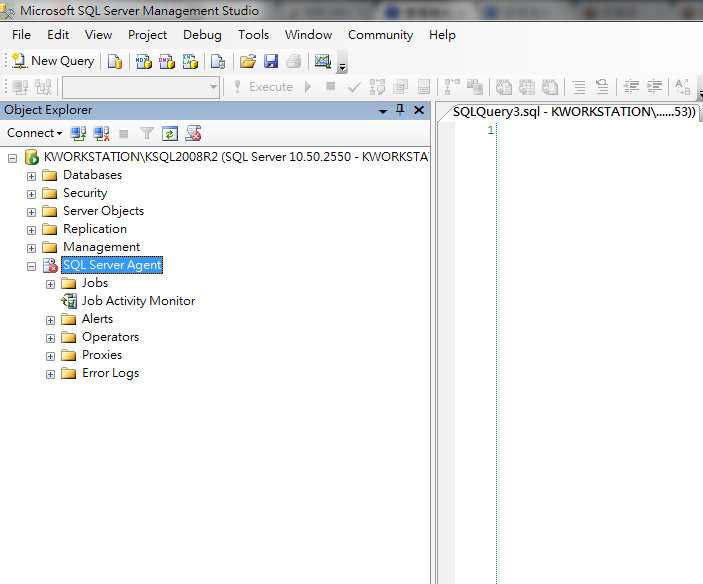Click the Parse checkmark icon

point(354,87)
